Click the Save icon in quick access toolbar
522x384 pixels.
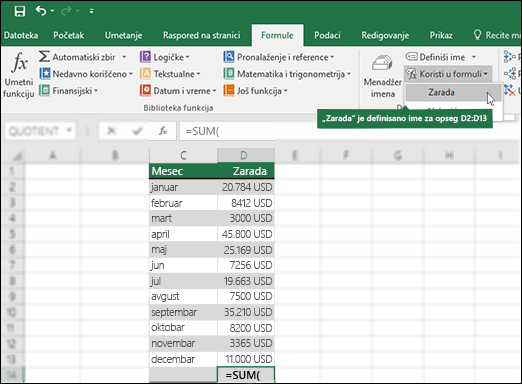pyautogui.click(x=20, y=11)
